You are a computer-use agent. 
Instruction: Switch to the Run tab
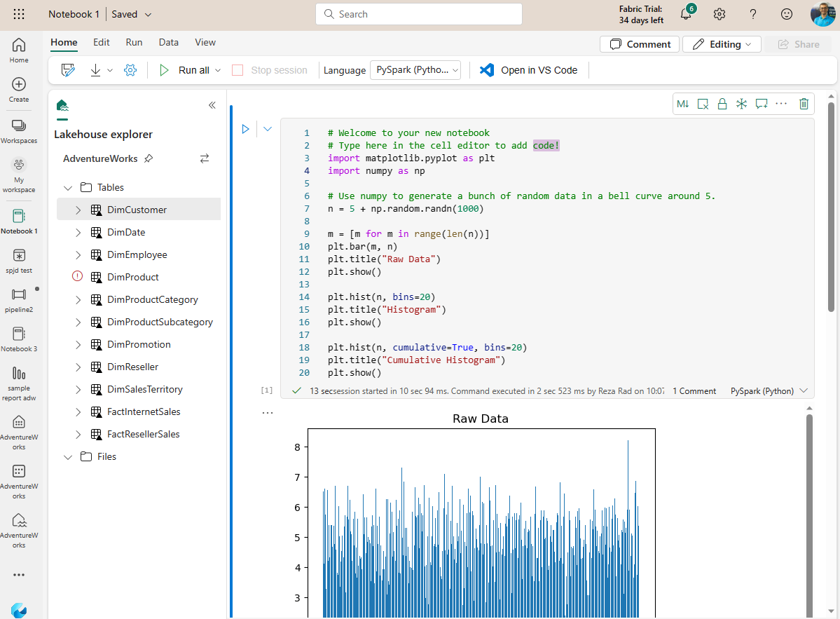click(134, 42)
